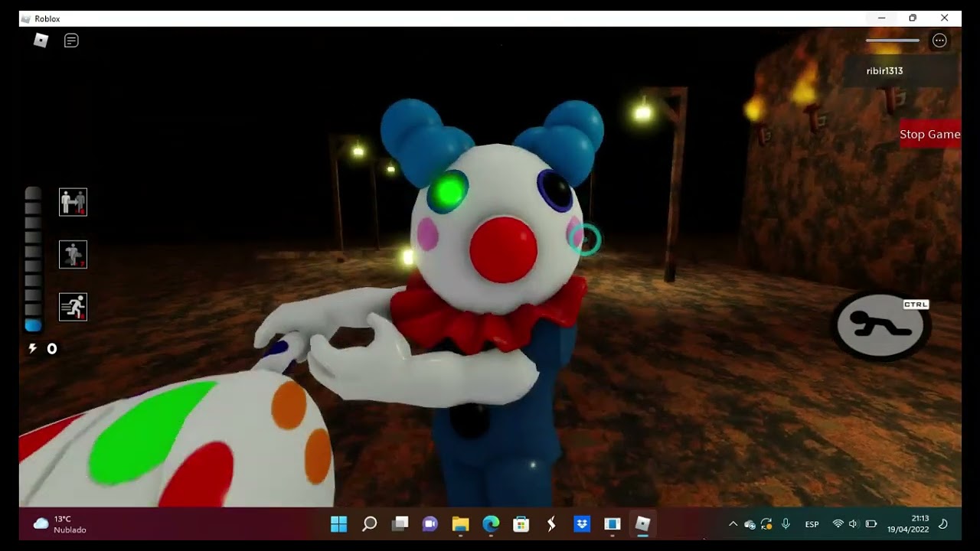Expand the hidden system tray icons chevron

pyautogui.click(x=733, y=524)
